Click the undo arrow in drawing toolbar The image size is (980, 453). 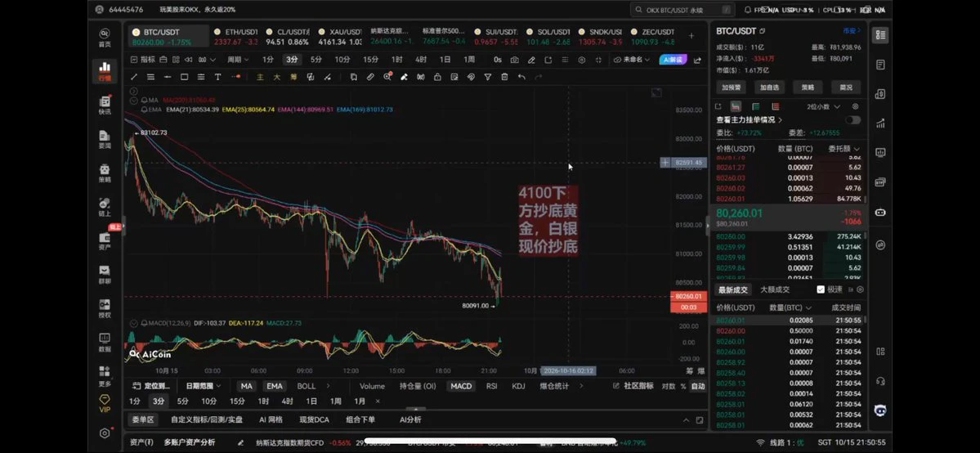tap(521, 77)
